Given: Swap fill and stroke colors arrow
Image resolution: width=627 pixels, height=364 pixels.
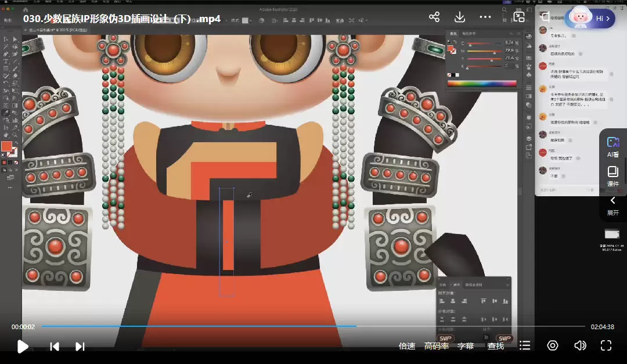Looking at the screenshot, I should tap(16, 143).
